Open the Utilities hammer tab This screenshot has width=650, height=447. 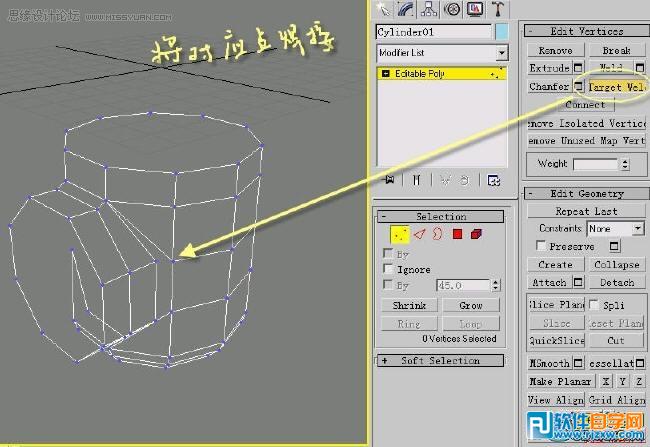click(498, 9)
